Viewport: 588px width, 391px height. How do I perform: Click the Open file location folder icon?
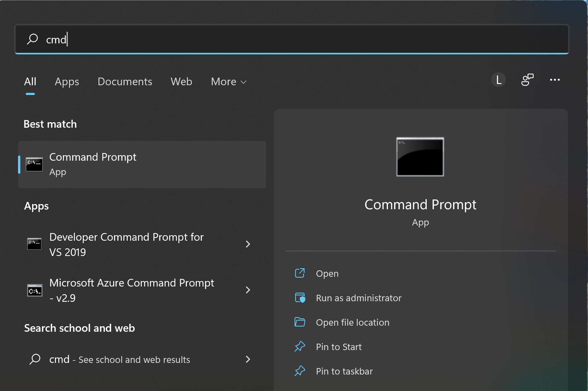click(300, 322)
